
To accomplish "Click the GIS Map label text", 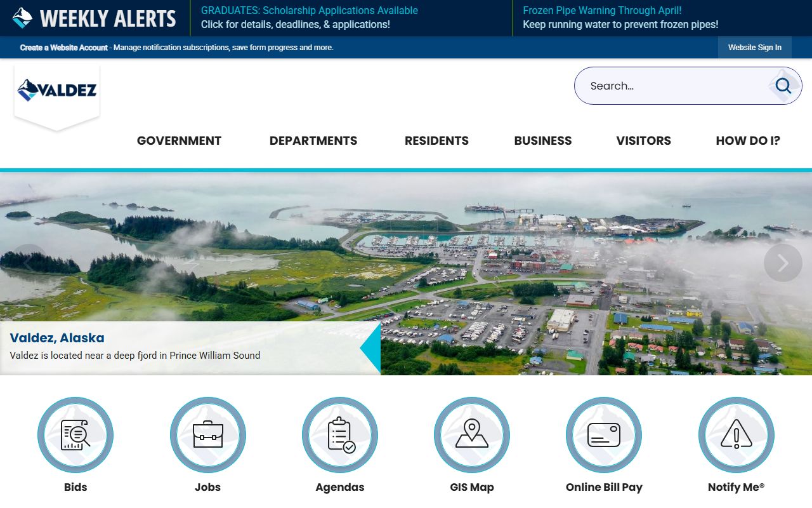I will click(472, 487).
